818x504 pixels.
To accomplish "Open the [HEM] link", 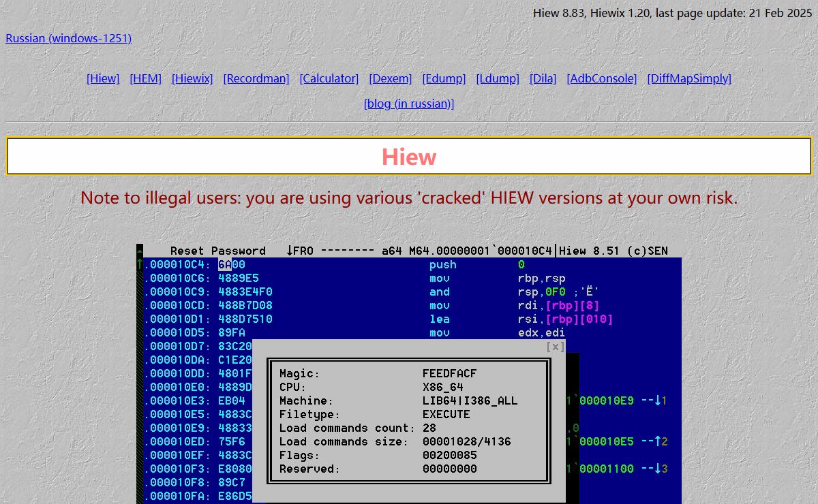I will pos(145,78).
